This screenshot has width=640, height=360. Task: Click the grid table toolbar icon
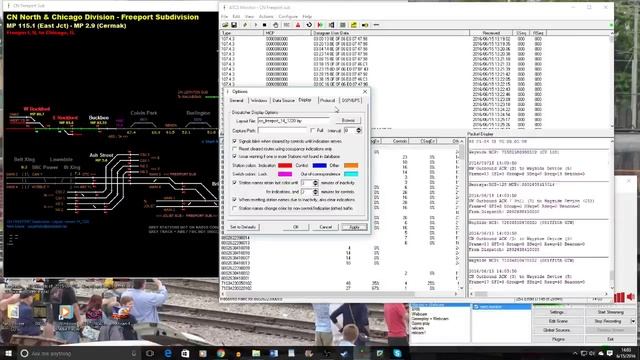click(x=343, y=25)
